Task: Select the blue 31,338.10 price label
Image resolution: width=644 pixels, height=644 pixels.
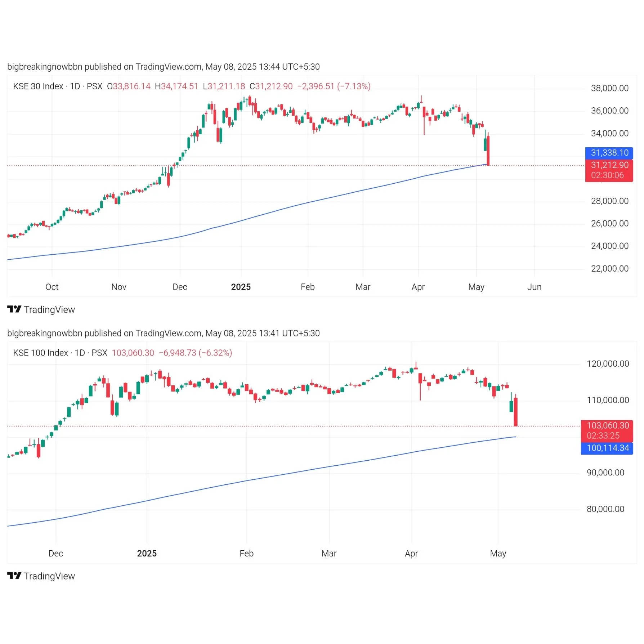Action: pyautogui.click(x=609, y=153)
